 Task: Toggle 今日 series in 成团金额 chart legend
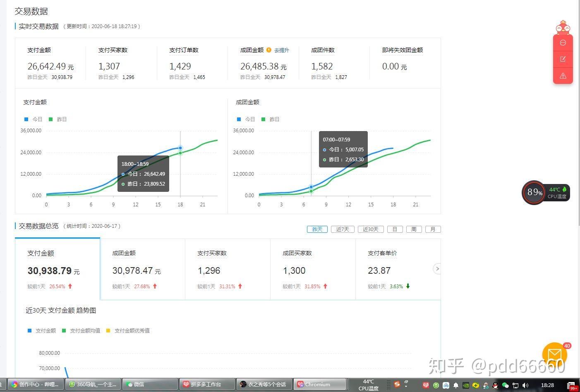pyautogui.click(x=246, y=119)
